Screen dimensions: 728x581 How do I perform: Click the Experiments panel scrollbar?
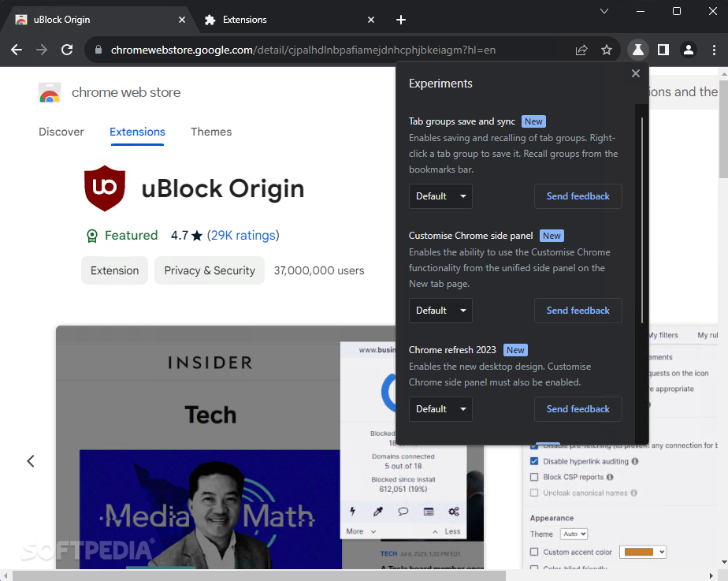(x=642, y=221)
